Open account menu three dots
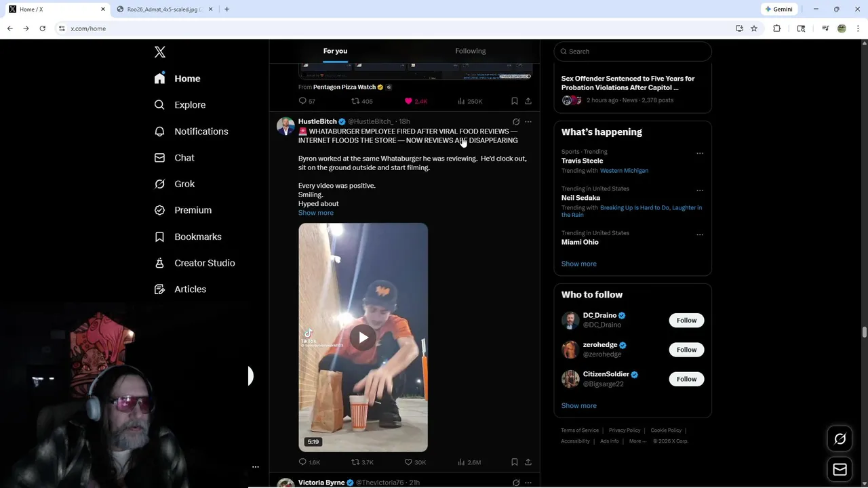The width and height of the screenshot is (868, 488). [256, 467]
